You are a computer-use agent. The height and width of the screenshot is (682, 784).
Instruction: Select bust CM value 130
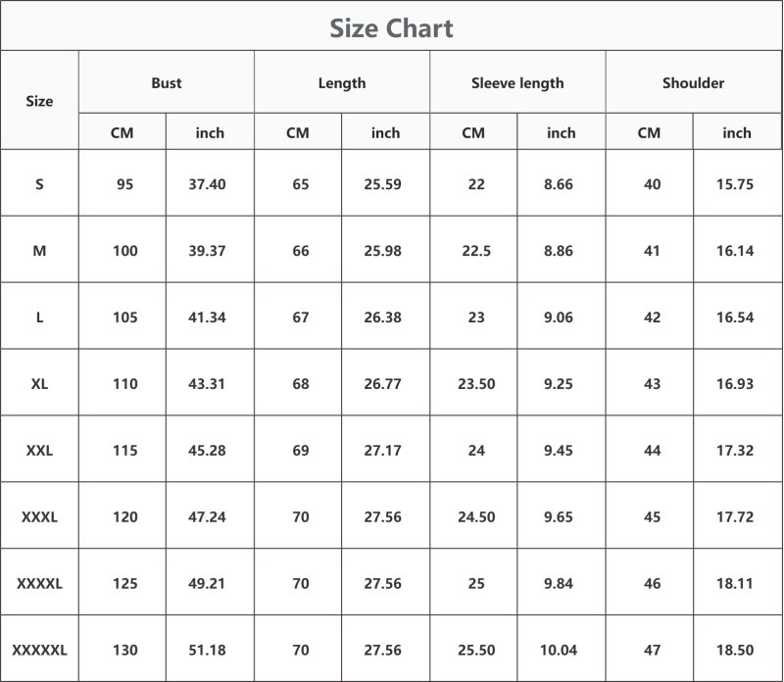[x=125, y=650]
